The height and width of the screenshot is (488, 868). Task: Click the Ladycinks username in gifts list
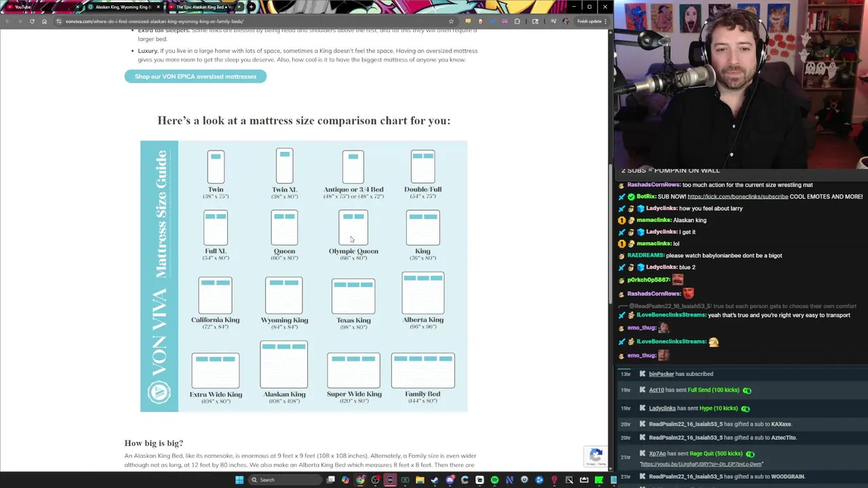(662, 408)
